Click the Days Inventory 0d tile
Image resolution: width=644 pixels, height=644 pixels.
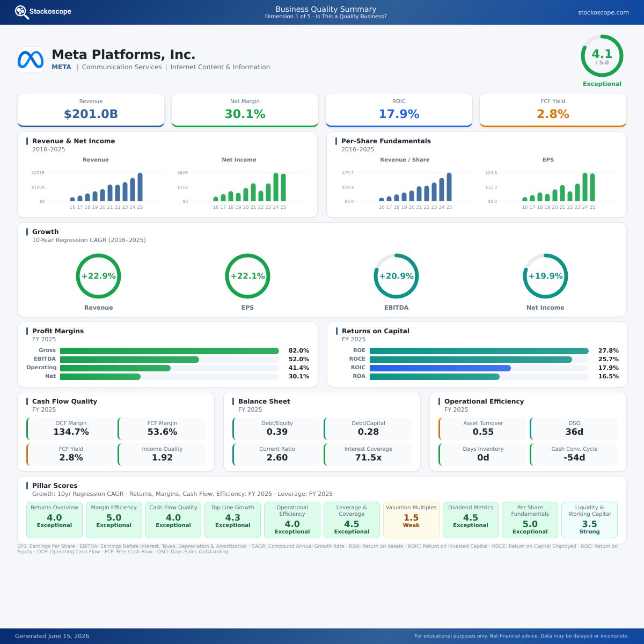(x=483, y=455)
